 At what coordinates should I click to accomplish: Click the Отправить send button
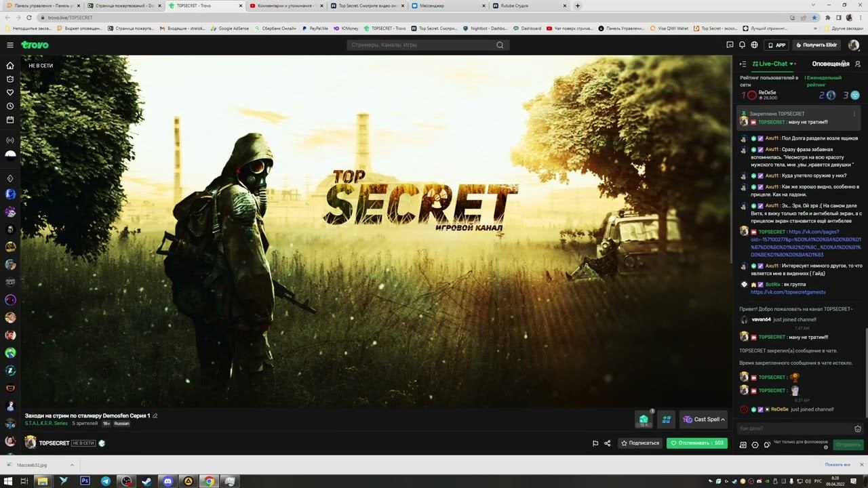(x=848, y=445)
